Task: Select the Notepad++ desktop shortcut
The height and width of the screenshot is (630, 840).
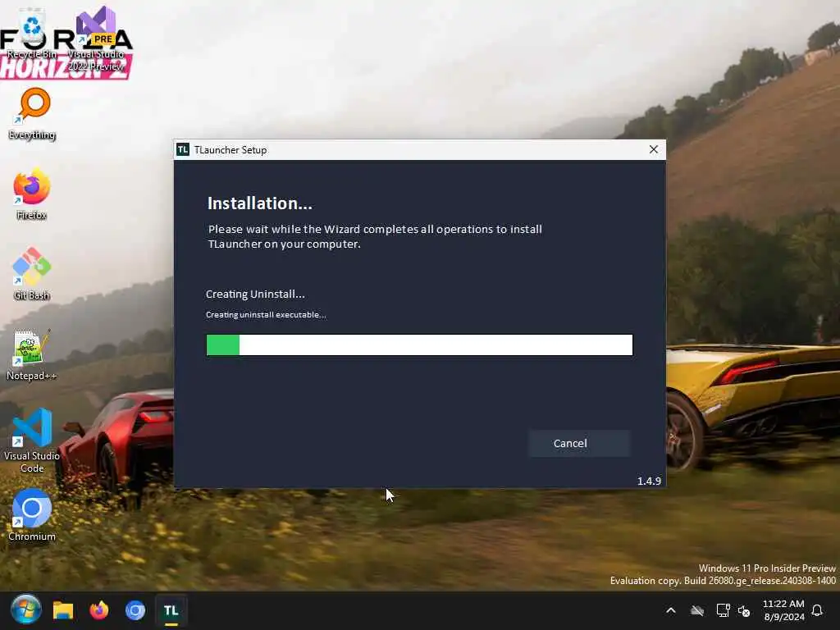Action: pyautogui.click(x=32, y=354)
